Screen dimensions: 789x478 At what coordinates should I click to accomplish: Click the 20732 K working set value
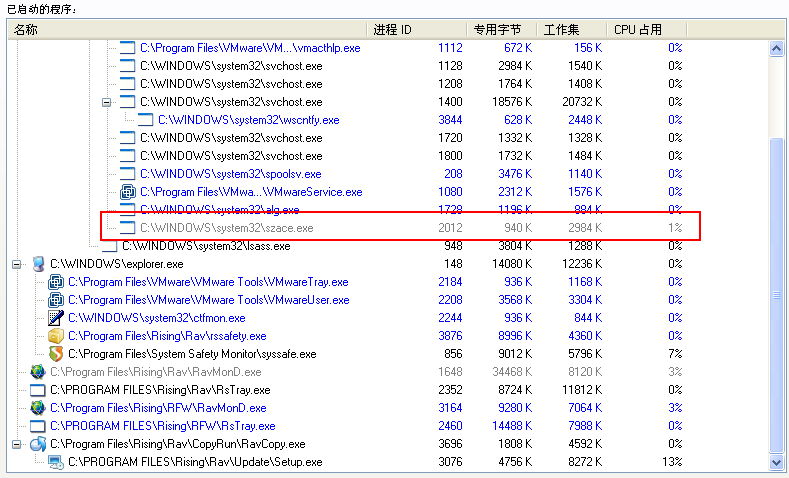(582, 102)
